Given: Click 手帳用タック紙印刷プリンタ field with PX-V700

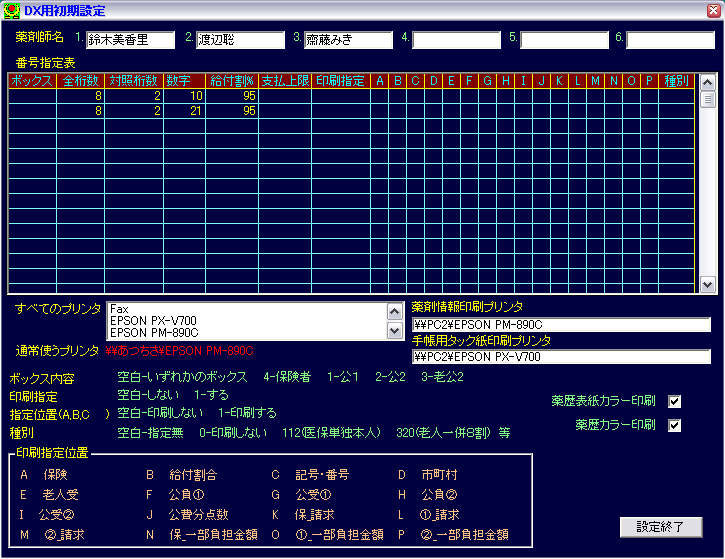Looking at the screenshot, I should click(x=561, y=356).
